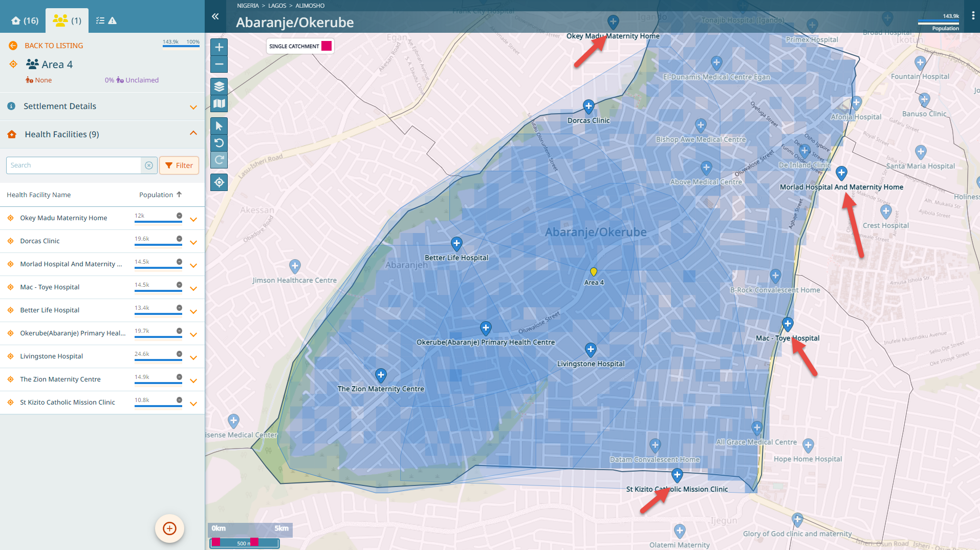Go to NIGERIA in the breadcrumb
Viewport: 980px width, 550px height.
[x=248, y=6]
